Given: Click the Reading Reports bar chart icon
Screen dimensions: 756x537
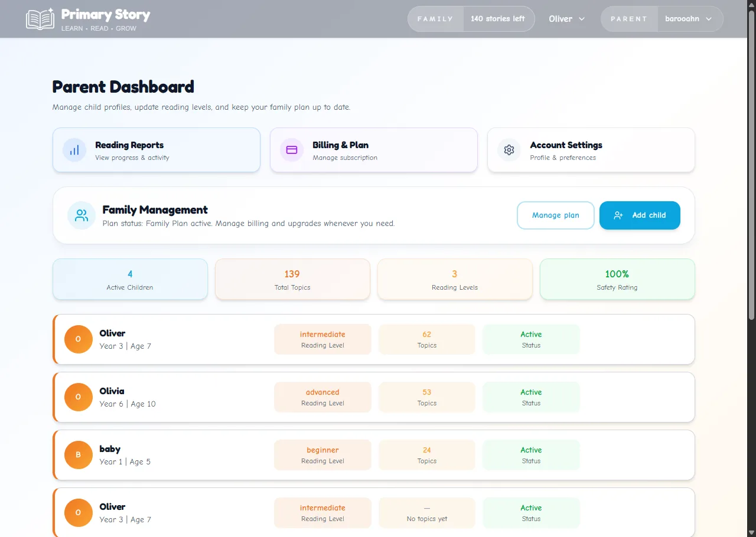Looking at the screenshot, I should [x=74, y=150].
